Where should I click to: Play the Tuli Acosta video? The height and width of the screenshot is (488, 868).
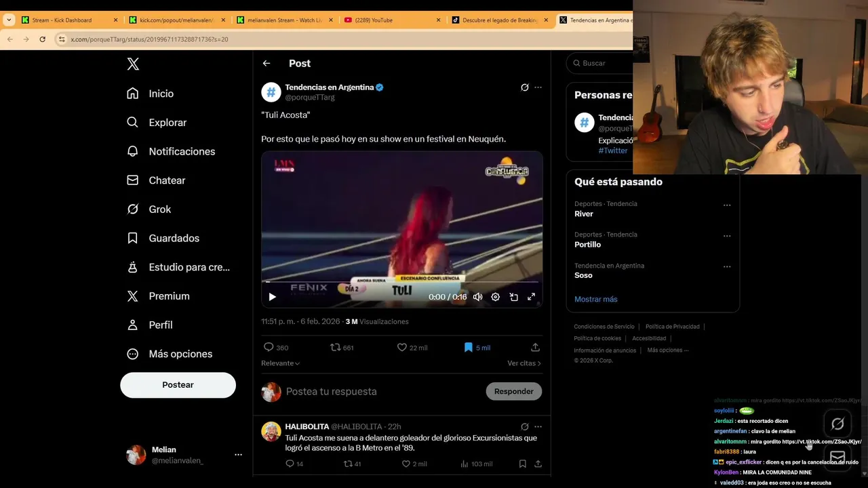(272, 297)
